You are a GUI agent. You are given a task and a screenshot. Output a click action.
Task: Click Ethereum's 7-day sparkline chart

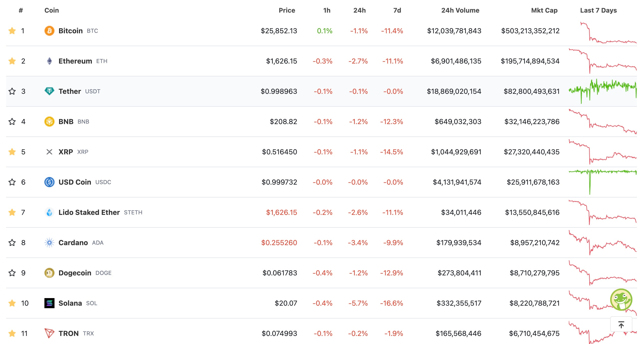(603, 61)
